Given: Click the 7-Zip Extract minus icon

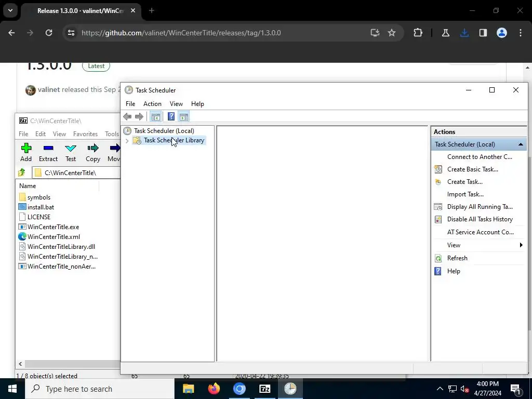Looking at the screenshot, I should coord(48,148).
